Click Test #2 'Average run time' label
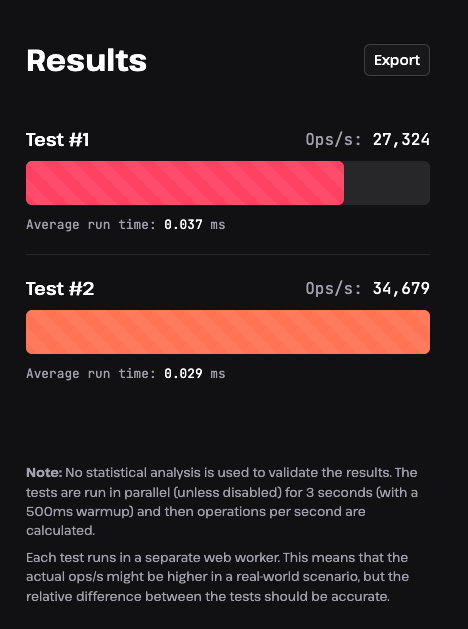Image resolution: width=468 pixels, height=629 pixels. click(x=91, y=374)
